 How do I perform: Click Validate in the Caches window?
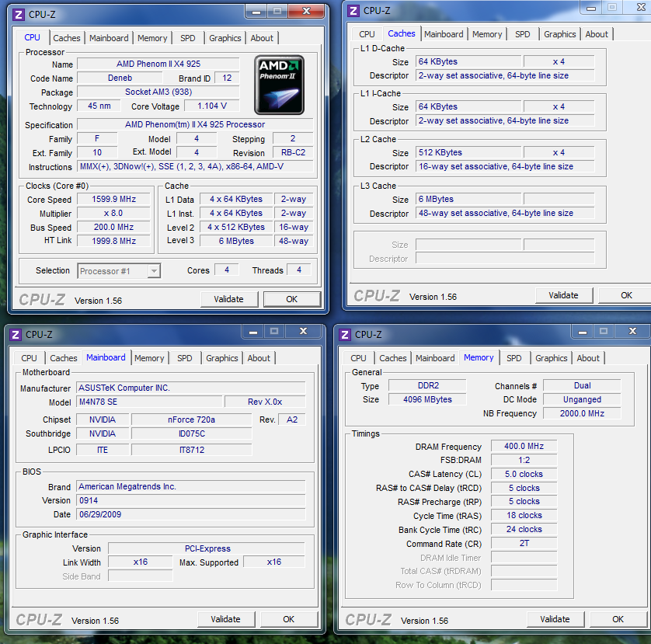pos(563,296)
